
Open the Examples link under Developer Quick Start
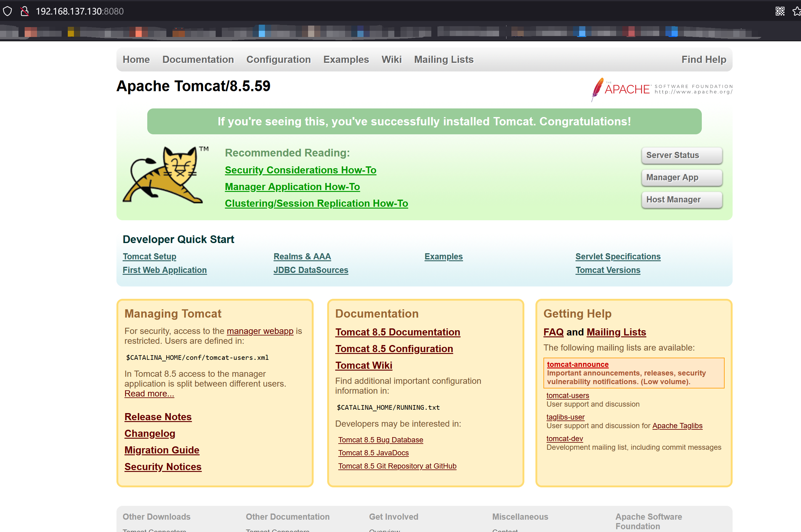point(443,257)
